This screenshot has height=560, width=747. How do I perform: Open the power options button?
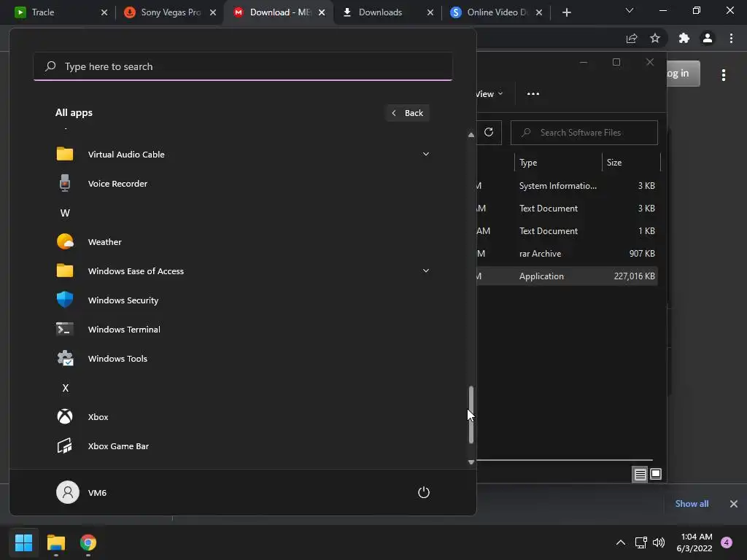pos(424,492)
